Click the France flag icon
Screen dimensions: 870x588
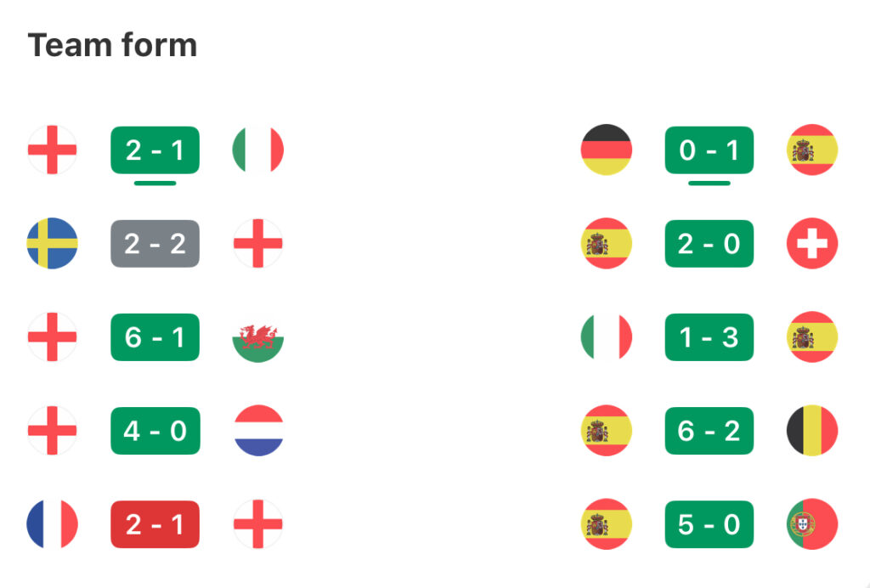(x=52, y=524)
